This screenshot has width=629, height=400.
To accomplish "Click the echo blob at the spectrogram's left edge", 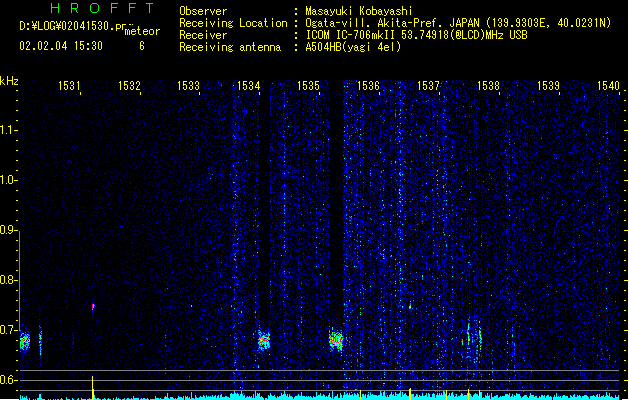I will coord(25,342).
